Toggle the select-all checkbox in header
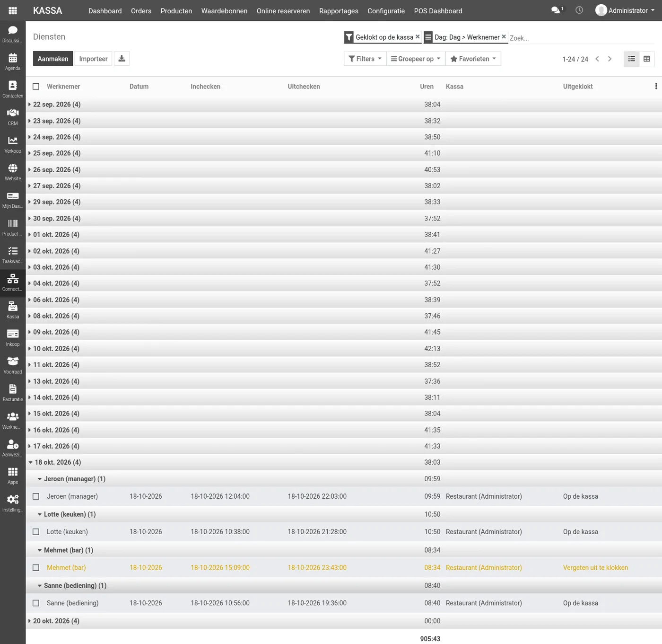The height and width of the screenshot is (644, 662). (x=36, y=87)
